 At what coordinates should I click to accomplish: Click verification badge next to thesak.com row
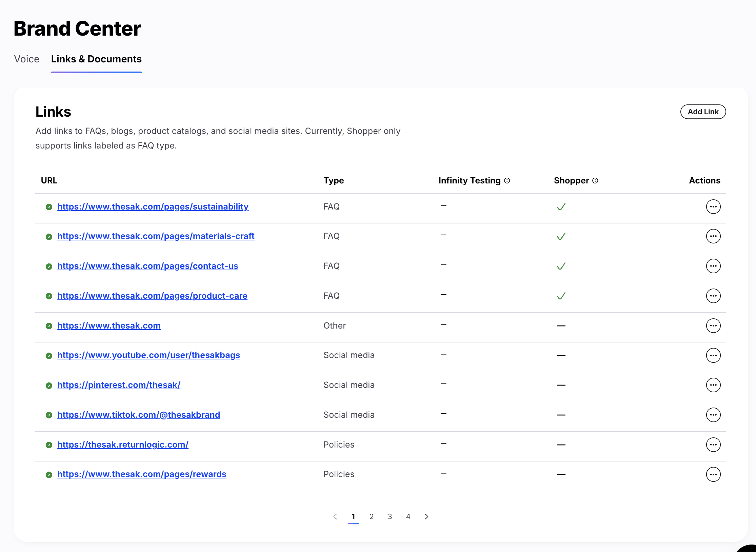pyautogui.click(x=49, y=326)
